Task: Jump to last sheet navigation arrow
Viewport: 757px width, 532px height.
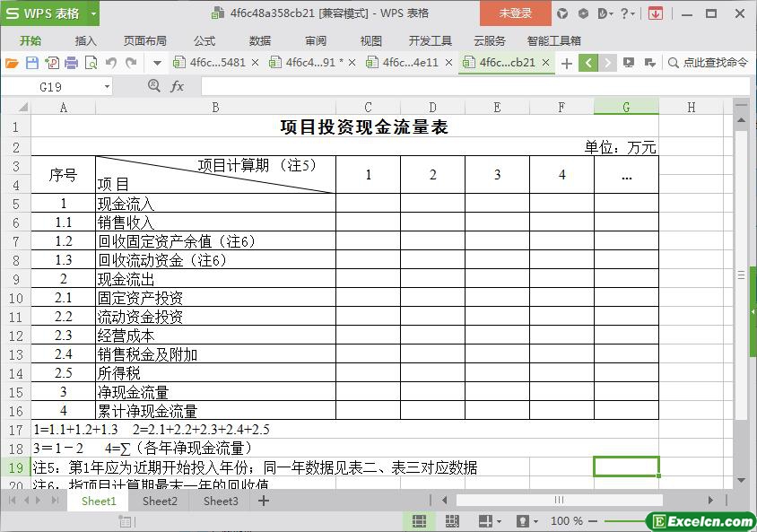Action: [56, 501]
